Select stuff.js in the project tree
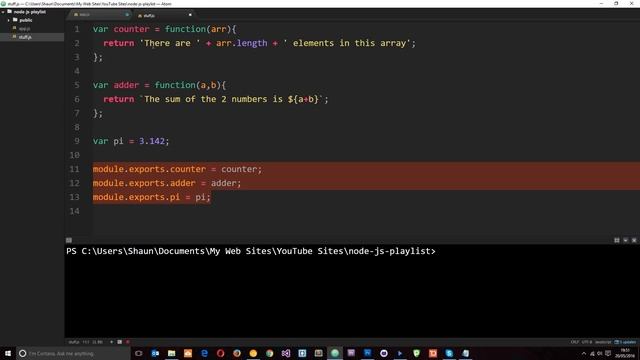The image size is (640, 360). (25, 37)
